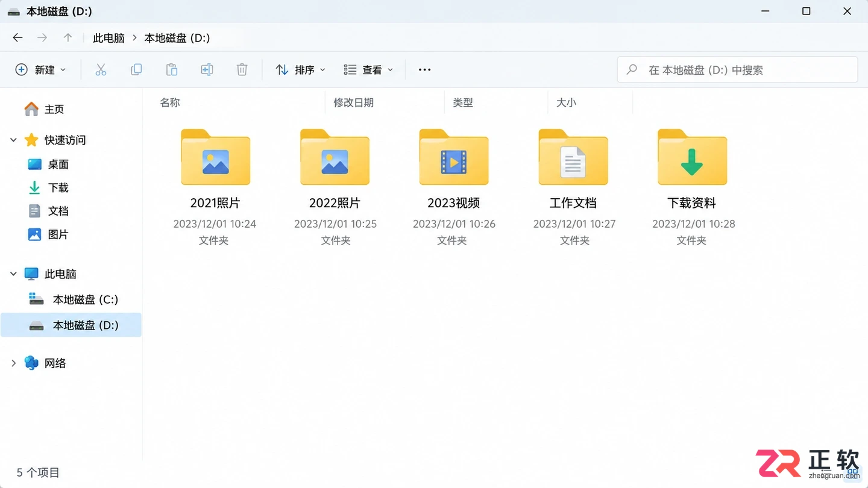Collapse the 此电脑 tree chevron
Screen dimensions: 868x488
(13, 274)
